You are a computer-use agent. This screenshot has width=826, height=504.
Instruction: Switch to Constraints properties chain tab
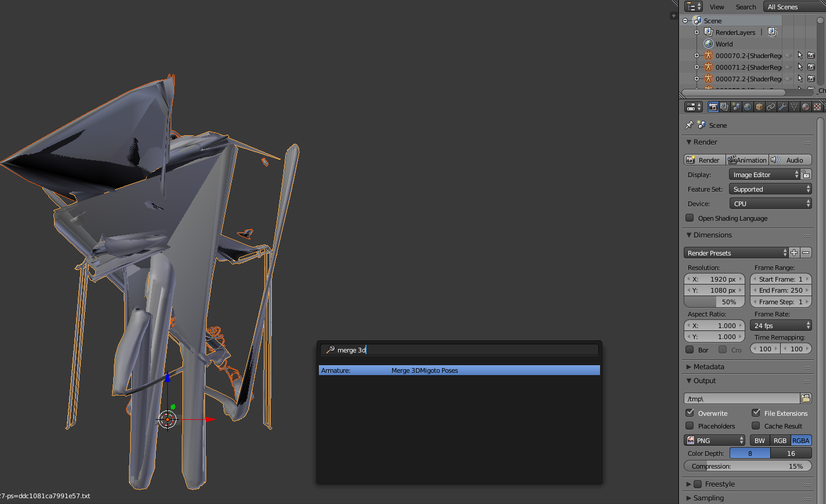tap(771, 107)
